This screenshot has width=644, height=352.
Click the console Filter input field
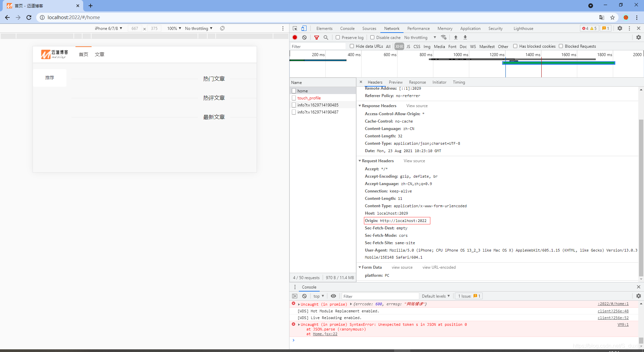click(x=380, y=296)
